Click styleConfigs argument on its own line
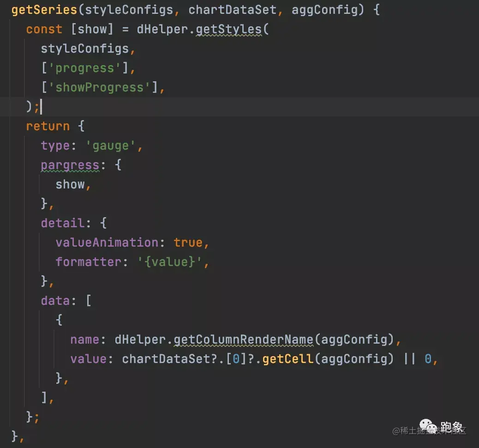This screenshot has width=479, height=448. pos(84,49)
